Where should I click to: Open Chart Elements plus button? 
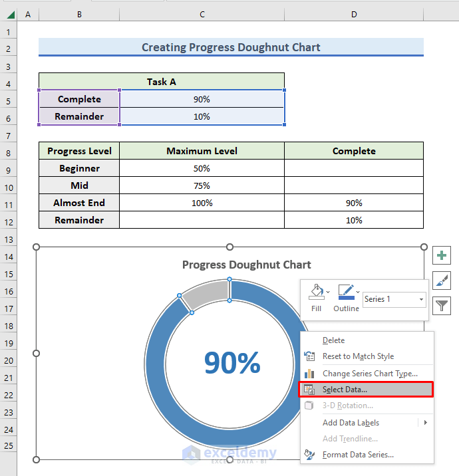pos(442,255)
